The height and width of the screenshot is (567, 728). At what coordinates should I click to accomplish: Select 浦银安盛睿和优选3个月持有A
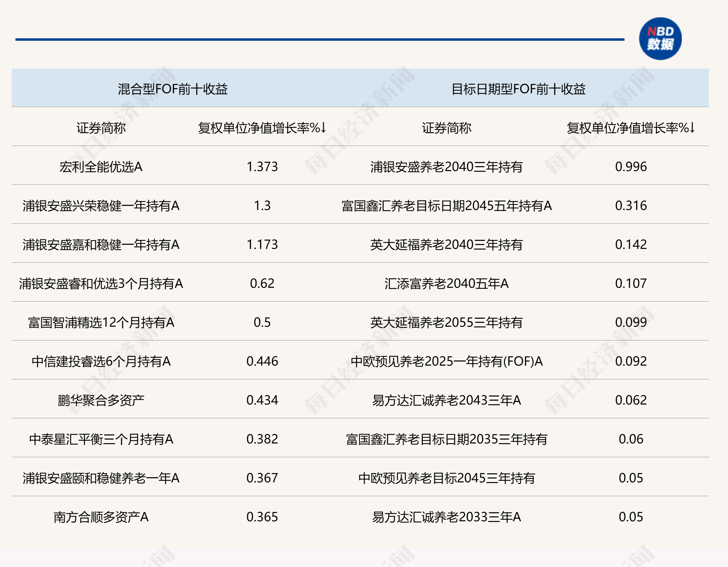pos(101,284)
